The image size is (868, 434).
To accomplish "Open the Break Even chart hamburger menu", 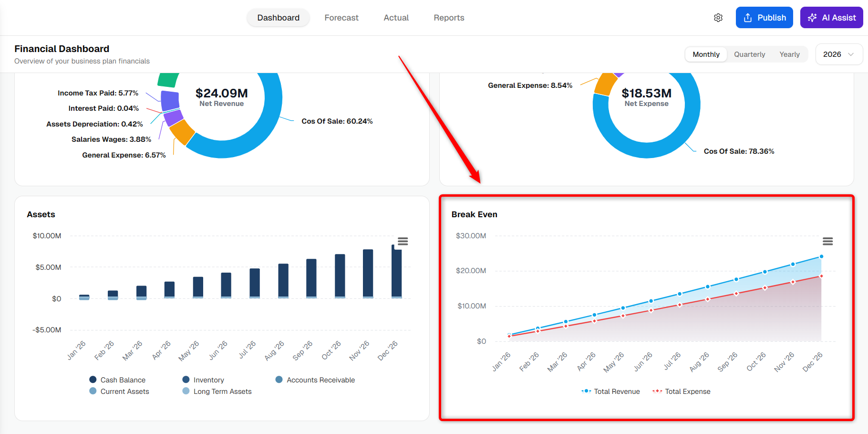I will point(828,241).
